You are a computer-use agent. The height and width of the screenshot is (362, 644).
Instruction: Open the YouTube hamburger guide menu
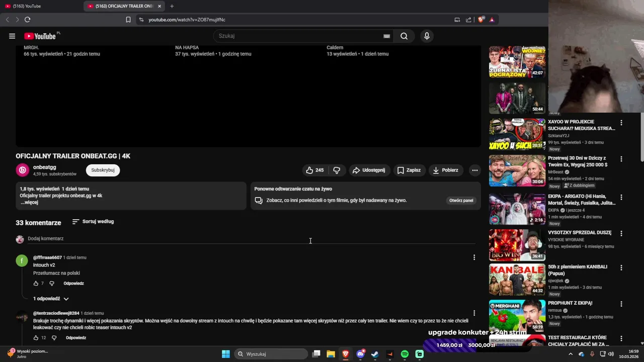click(12, 36)
